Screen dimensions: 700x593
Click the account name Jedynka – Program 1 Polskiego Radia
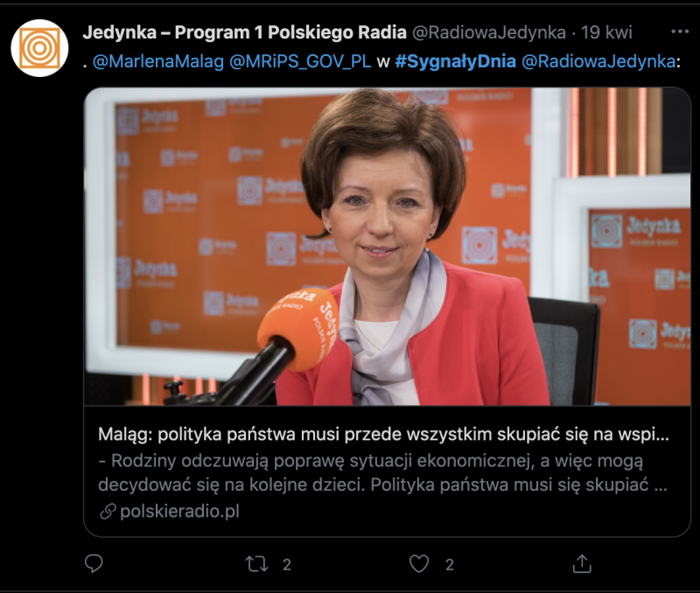pos(245,32)
